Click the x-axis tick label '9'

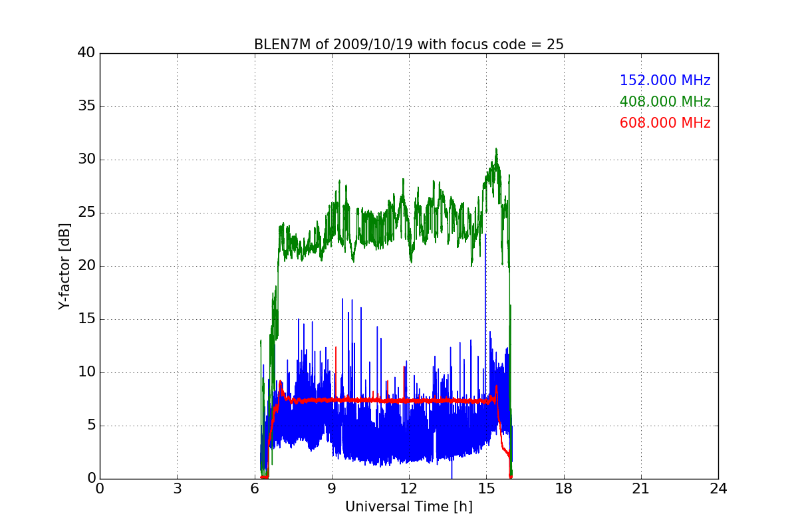pos(332,489)
